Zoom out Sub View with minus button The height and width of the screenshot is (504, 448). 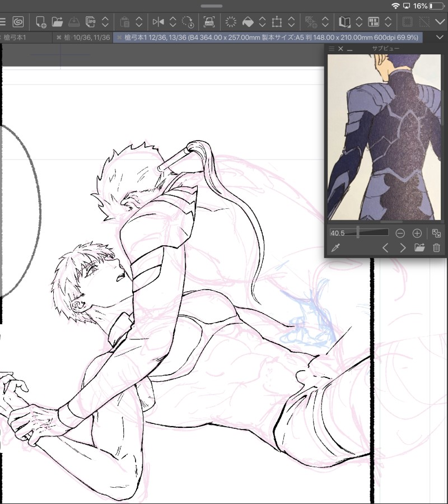point(400,234)
